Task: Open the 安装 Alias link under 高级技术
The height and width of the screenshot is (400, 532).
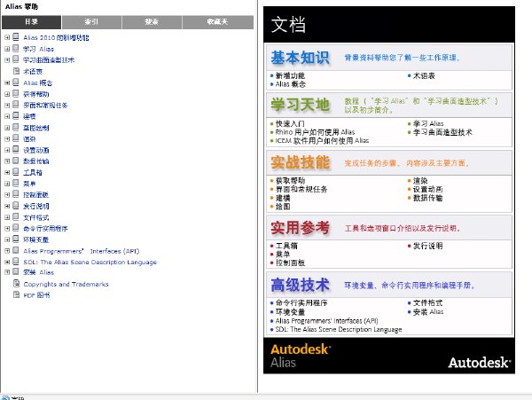Action: pos(428,312)
